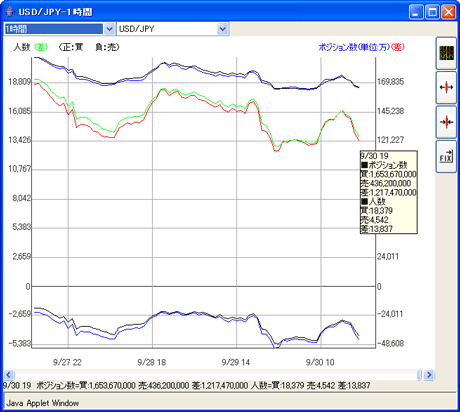Click tooltip line 買:18,379
This screenshot has width=460, height=412.
pyautogui.click(x=377, y=211)
